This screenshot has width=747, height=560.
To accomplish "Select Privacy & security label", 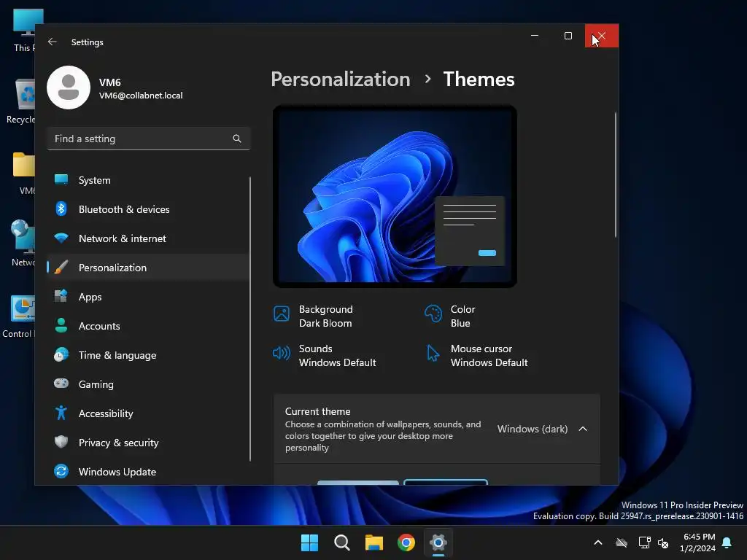I will [x=119, y=443].
